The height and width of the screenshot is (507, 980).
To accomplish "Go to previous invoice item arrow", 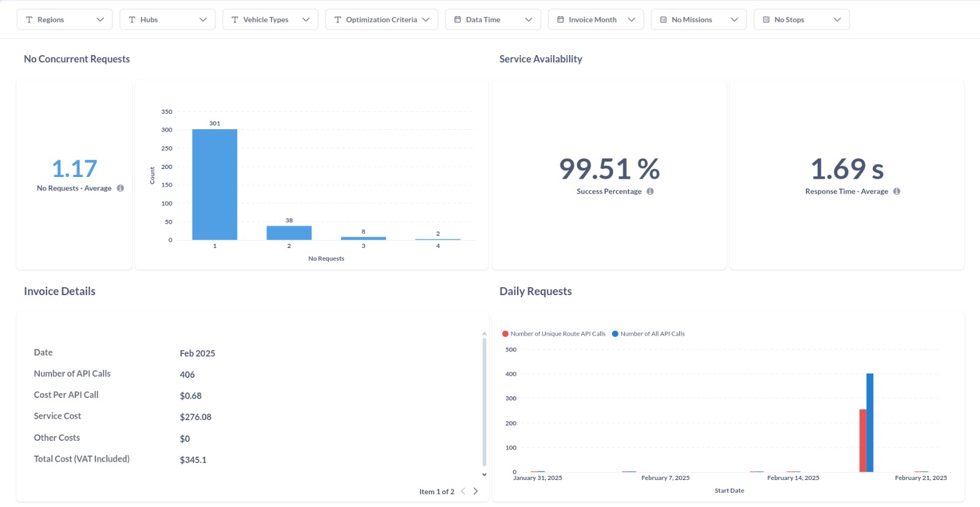I will (x=463, y=491).
